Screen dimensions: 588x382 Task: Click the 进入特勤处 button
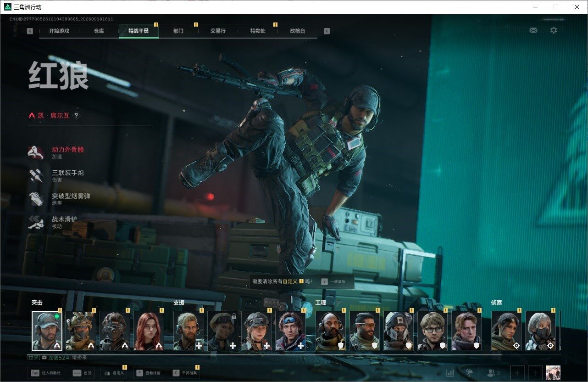[45, 373]
